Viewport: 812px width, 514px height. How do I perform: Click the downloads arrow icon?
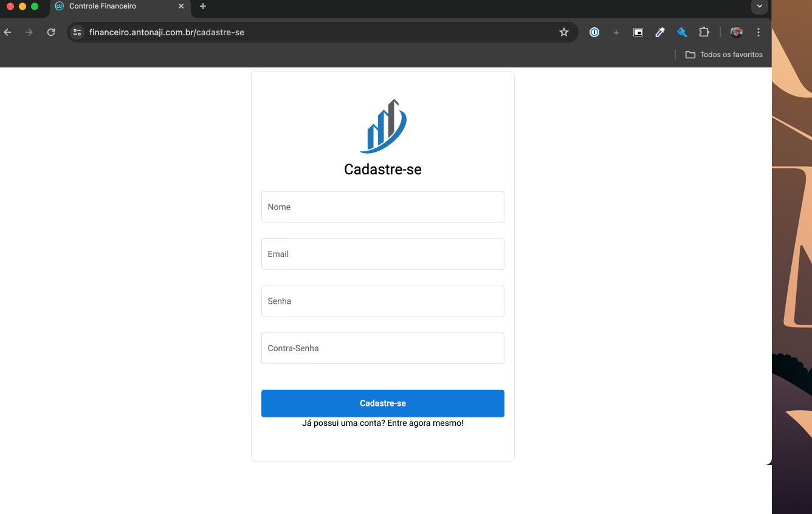(x=616, y=32)
